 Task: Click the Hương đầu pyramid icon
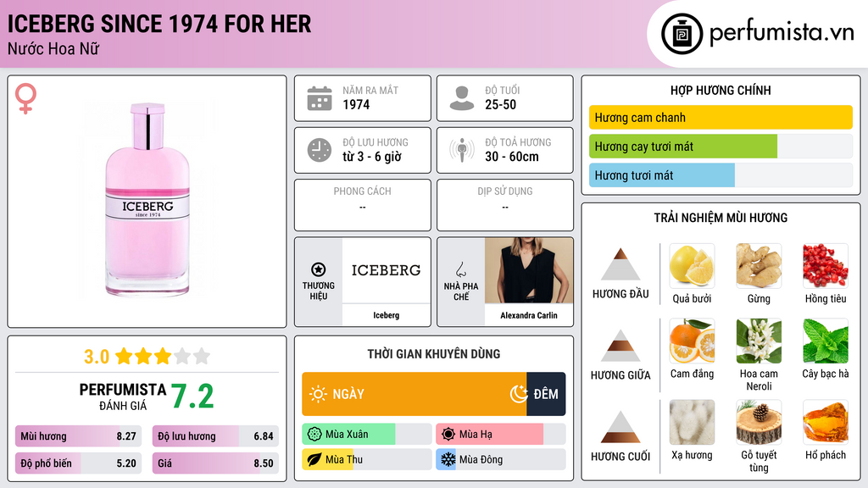[620, 264]
